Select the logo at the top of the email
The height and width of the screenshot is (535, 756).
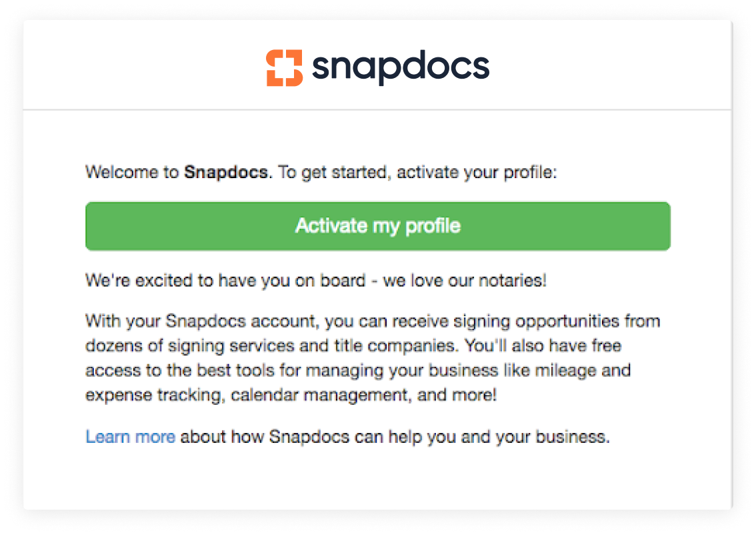(x=377, y=65)
